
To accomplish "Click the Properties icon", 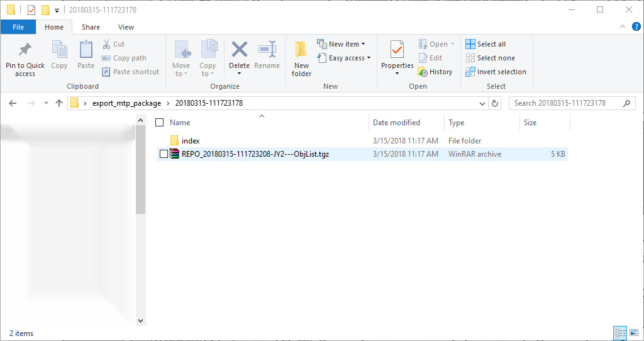I will tap(397, 50).
